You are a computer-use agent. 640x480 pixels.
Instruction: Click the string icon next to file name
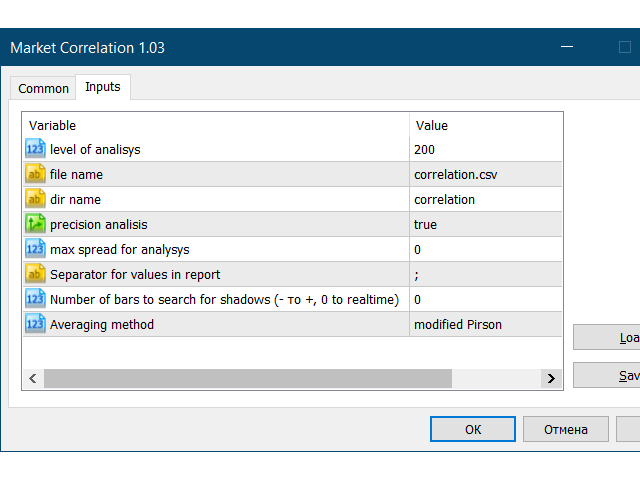click(x=35, y=174)
